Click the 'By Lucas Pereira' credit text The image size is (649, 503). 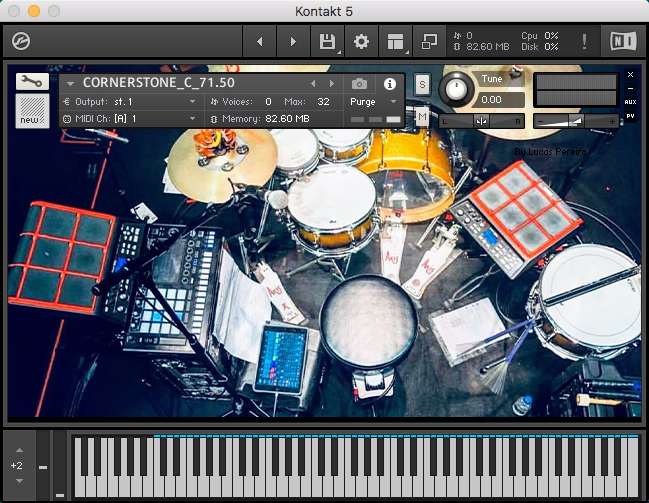(x=550, y=152)
